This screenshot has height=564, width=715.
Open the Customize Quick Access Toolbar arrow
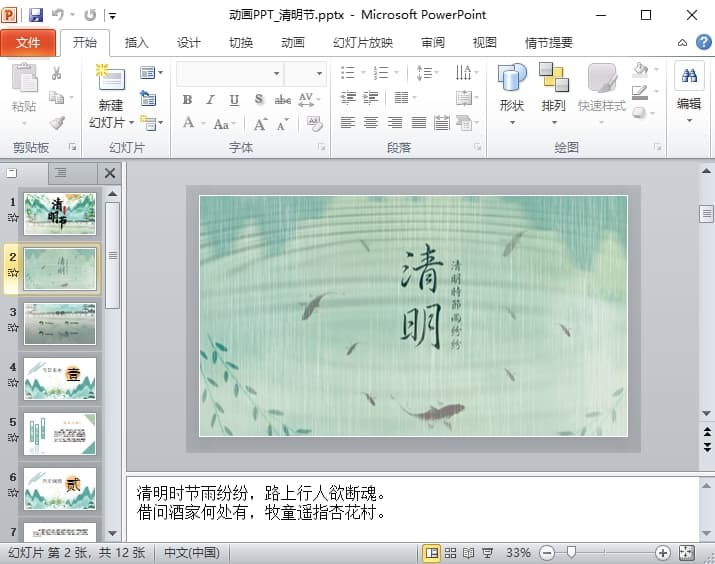(112, 16)
